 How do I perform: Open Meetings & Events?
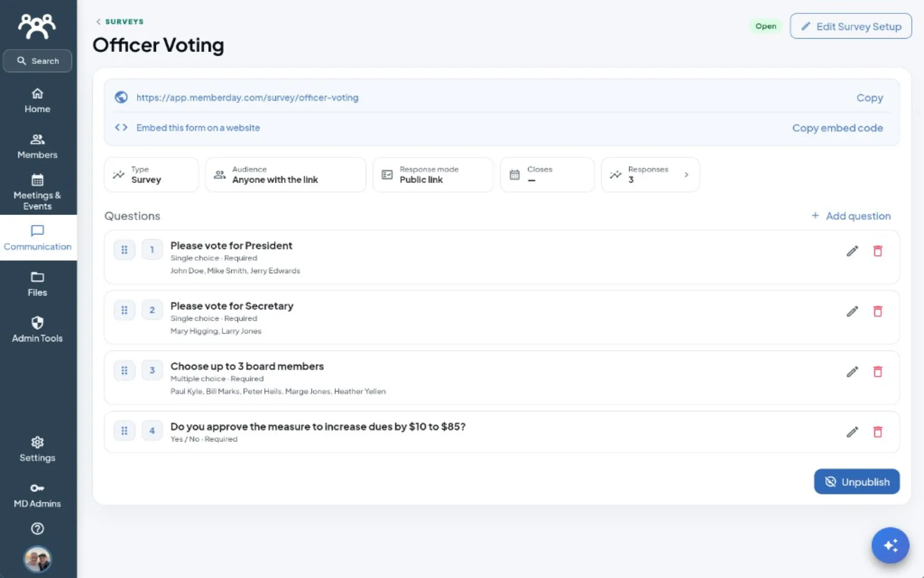tap(37, 192)
